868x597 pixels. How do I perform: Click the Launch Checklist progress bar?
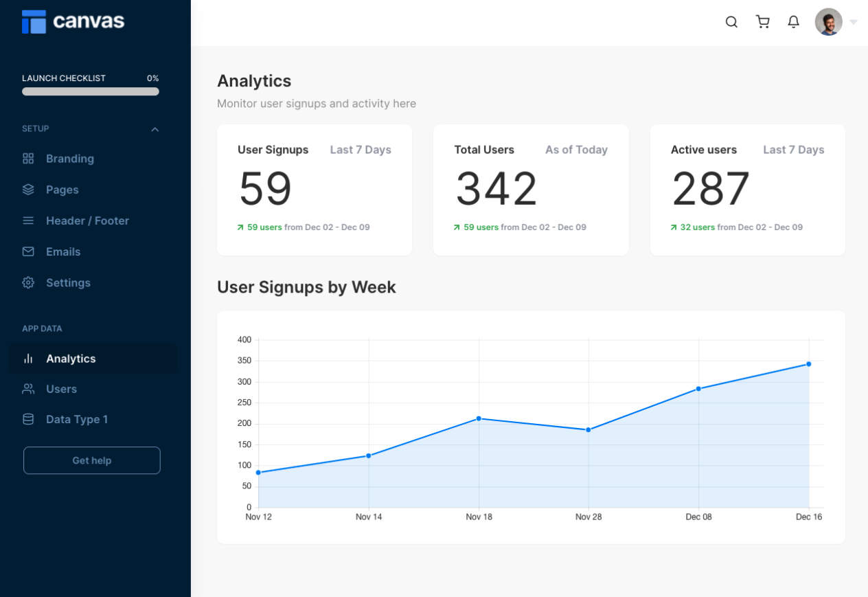tap(90, 91)
